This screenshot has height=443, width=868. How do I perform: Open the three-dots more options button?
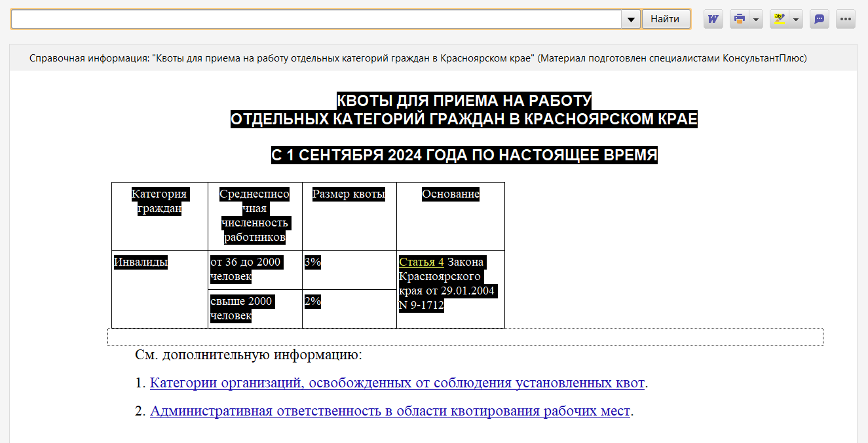coord(846,19)
